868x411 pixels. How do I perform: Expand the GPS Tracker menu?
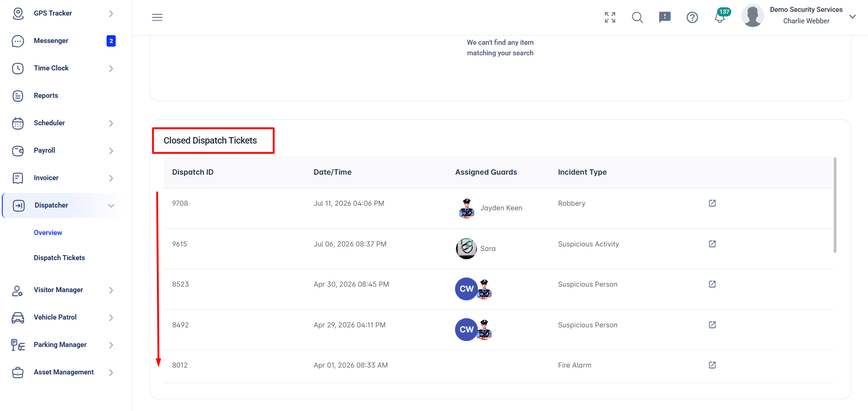(x=63, y=13)
